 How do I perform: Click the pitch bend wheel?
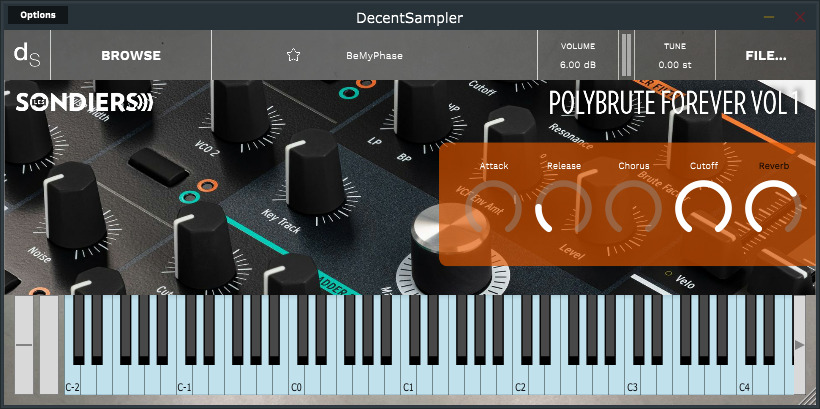point(24,346)
